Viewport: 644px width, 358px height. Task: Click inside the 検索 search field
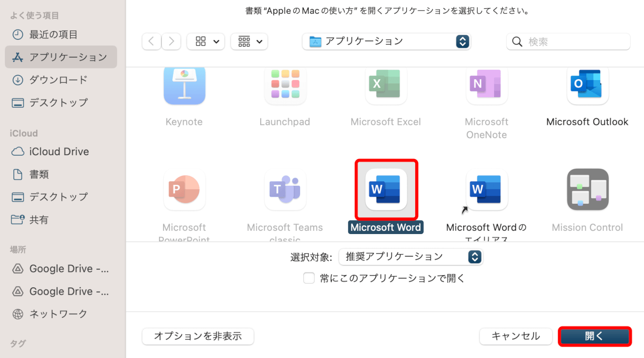click(568, 42)
